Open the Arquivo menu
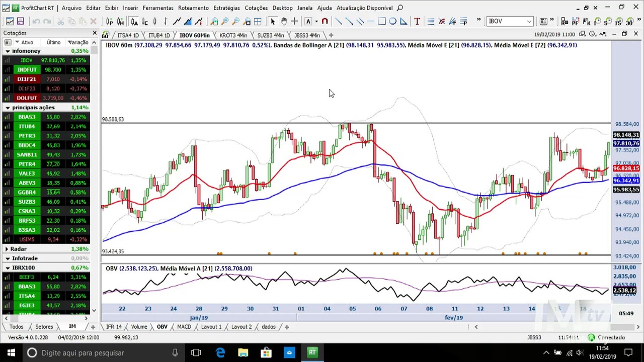Viewport: 644px width, 362px height. 71,8
